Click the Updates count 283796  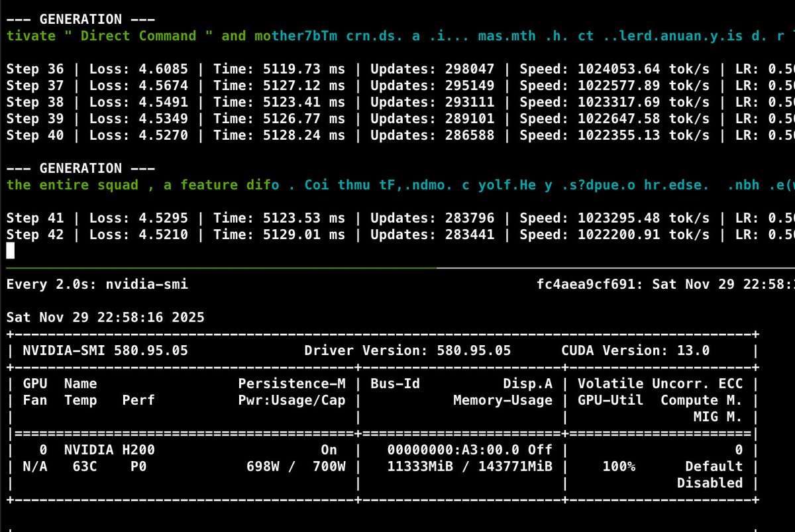pyautogui.click(x=469, y=218)
